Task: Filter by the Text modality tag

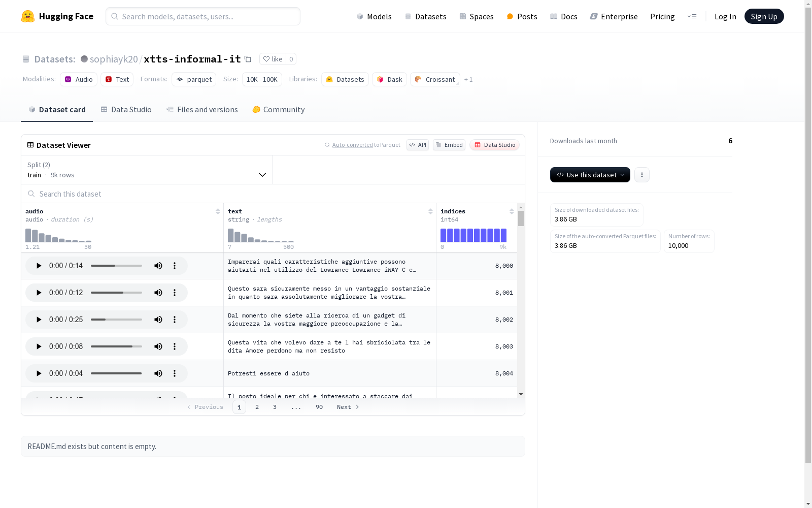Action: coord(117,79)
